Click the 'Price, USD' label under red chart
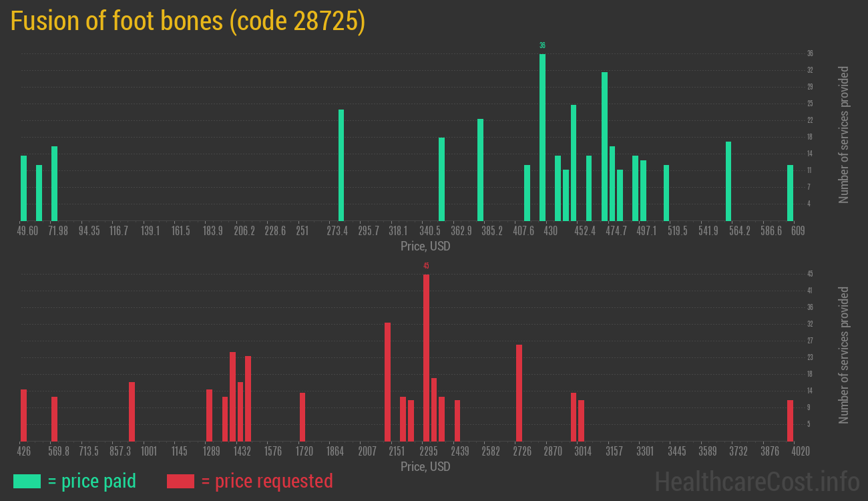 pos(425,466)
